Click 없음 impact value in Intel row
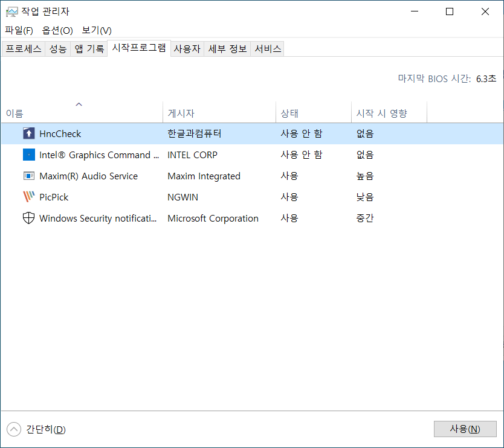Screen dimensions: 504x448 click(x=365, y=155)
